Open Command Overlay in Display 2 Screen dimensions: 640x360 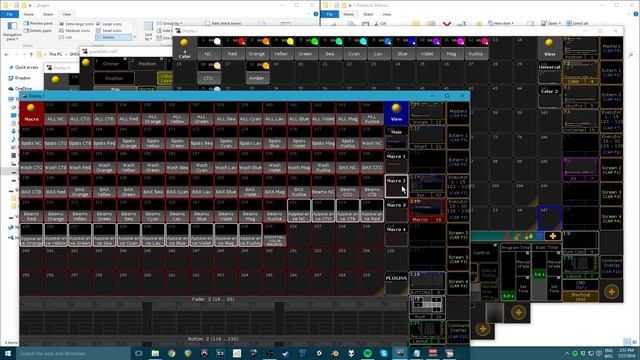611,266
